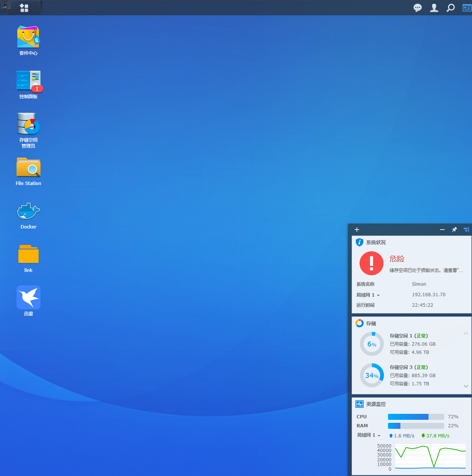
Task: Click 可用容量: 4.96 TB
Action: click(x=409, y=352)
